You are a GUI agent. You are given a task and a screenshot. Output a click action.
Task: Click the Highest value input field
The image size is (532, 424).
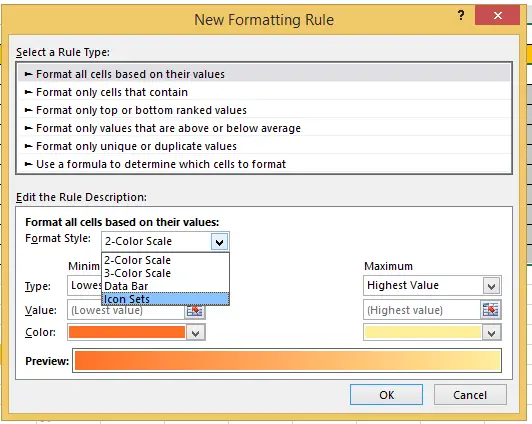pyautogui.click(x=422, y=310)
